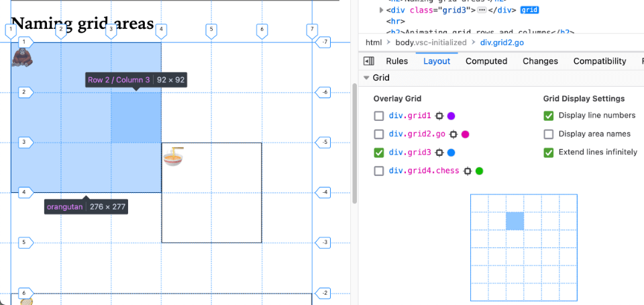Click the column line 7 number label

tap(312, 32)
